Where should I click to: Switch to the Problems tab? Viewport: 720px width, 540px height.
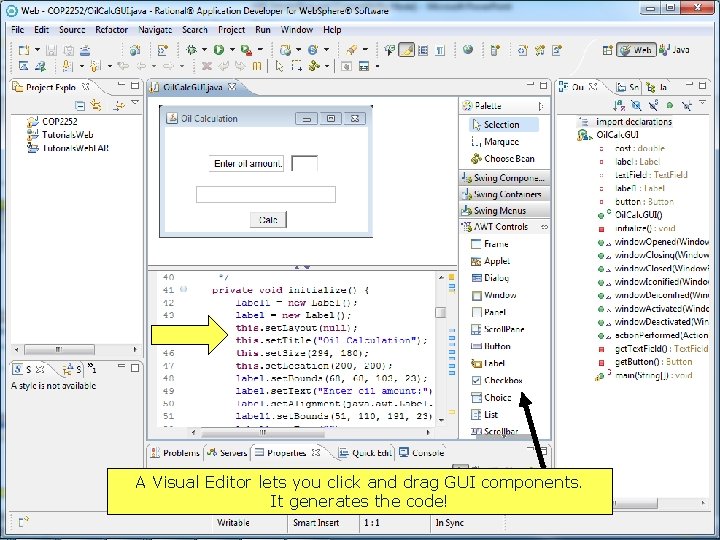pyautogui.click(x=175, y=453)
